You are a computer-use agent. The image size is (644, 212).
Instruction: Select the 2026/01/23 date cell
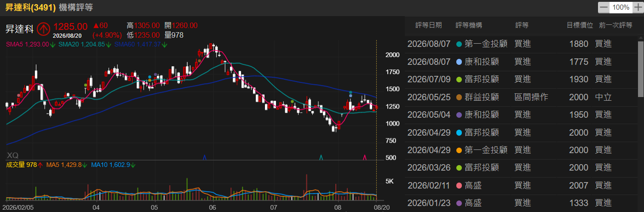[428, 203]
